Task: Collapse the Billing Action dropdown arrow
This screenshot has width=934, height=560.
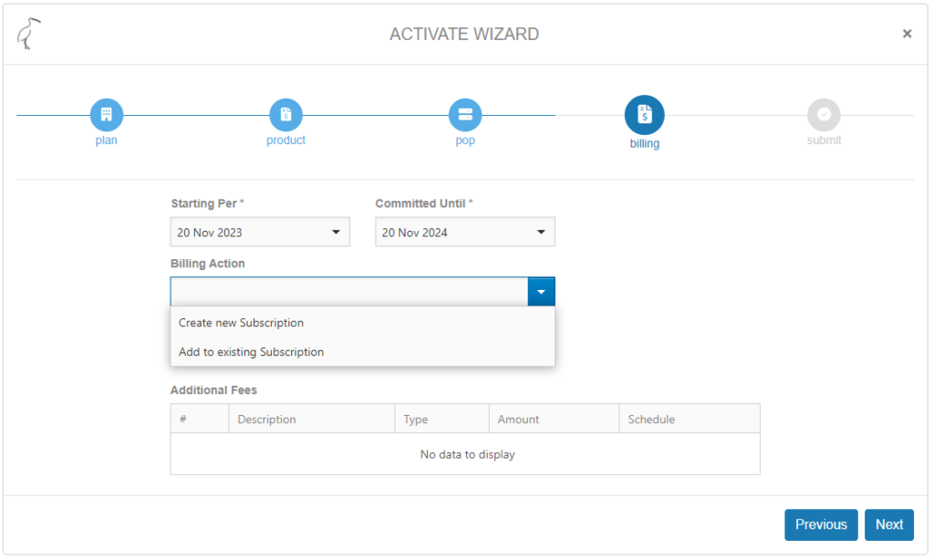Action: [x=541, y=292]
